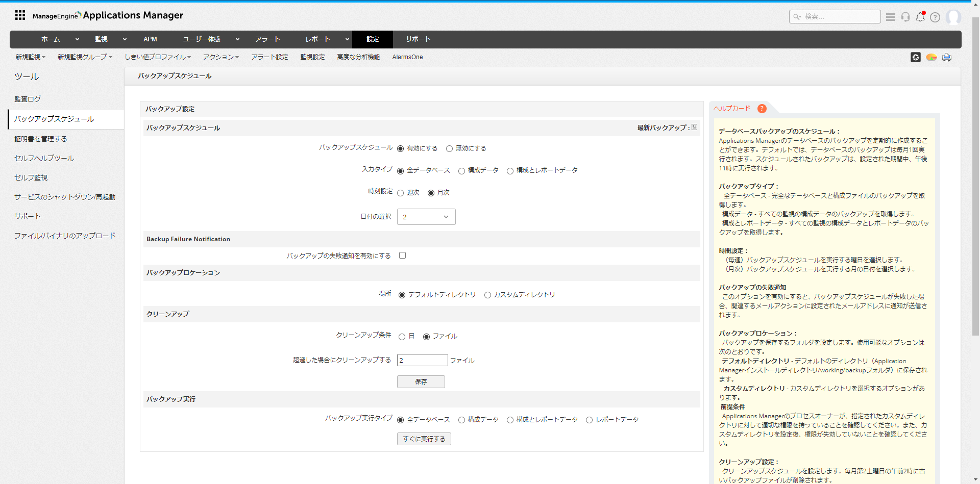Click the 保存 button

point(421,381)
